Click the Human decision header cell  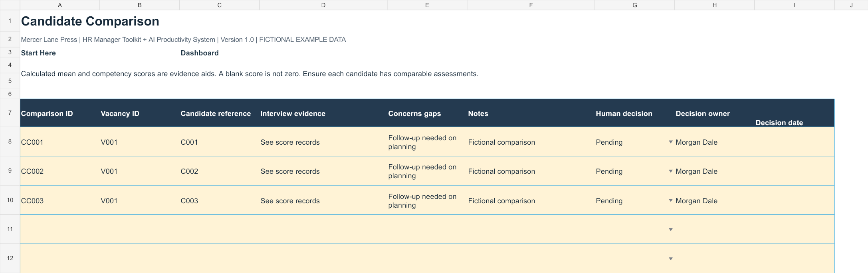point(635,113)
